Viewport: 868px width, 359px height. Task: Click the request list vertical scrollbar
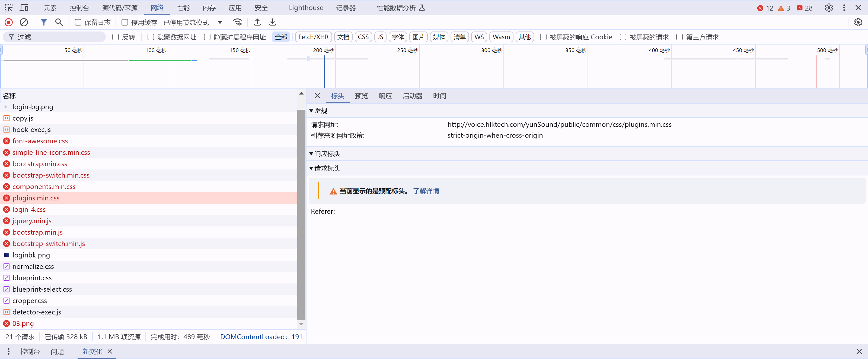click(301, 214)
